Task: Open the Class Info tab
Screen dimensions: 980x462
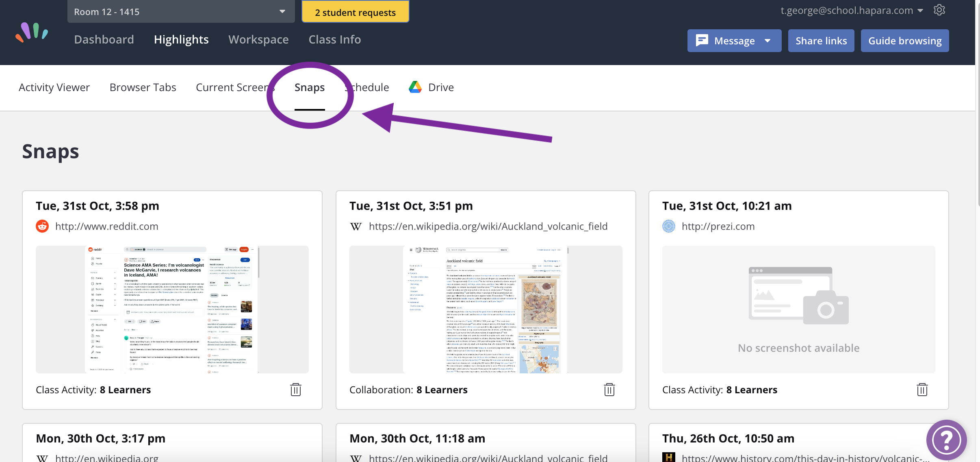Action: click(335, 39)
